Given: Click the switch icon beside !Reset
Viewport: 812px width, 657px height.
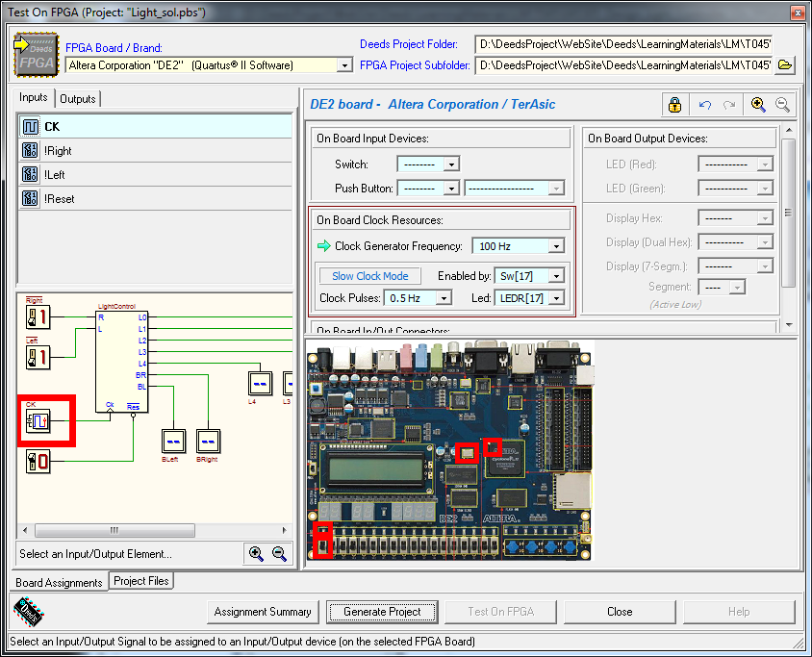Looking at the screenshot, I should coord(30,198).
